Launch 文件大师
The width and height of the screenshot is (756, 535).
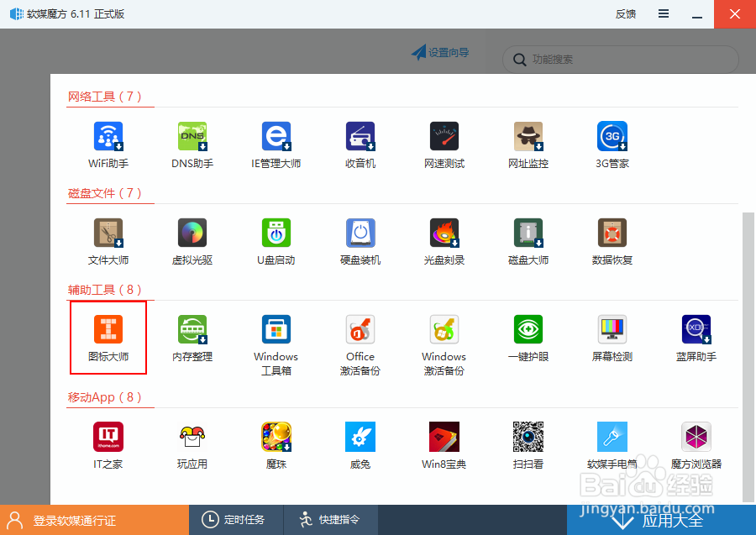pyautogui.click(x=108, y=233)
